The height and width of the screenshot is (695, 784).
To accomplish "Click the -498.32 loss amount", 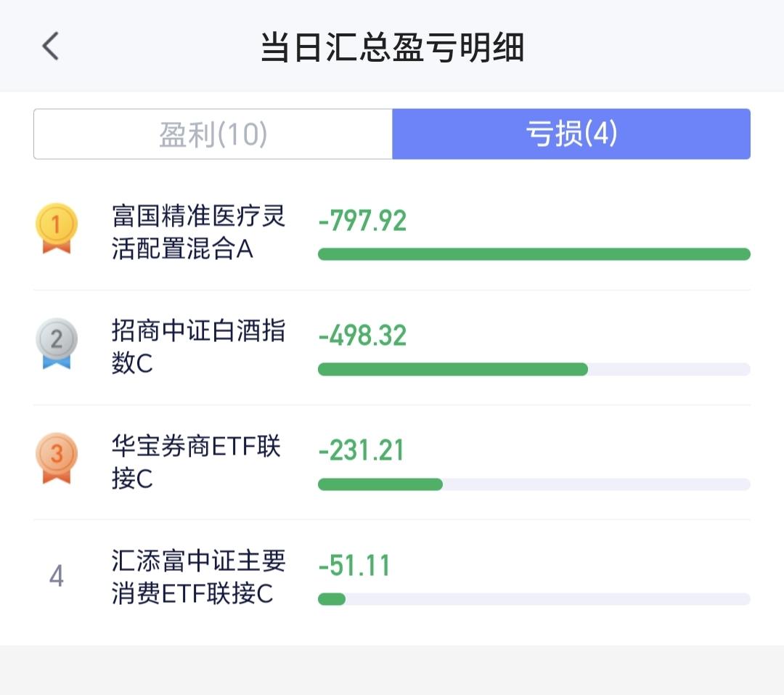I will pos(362,336).
